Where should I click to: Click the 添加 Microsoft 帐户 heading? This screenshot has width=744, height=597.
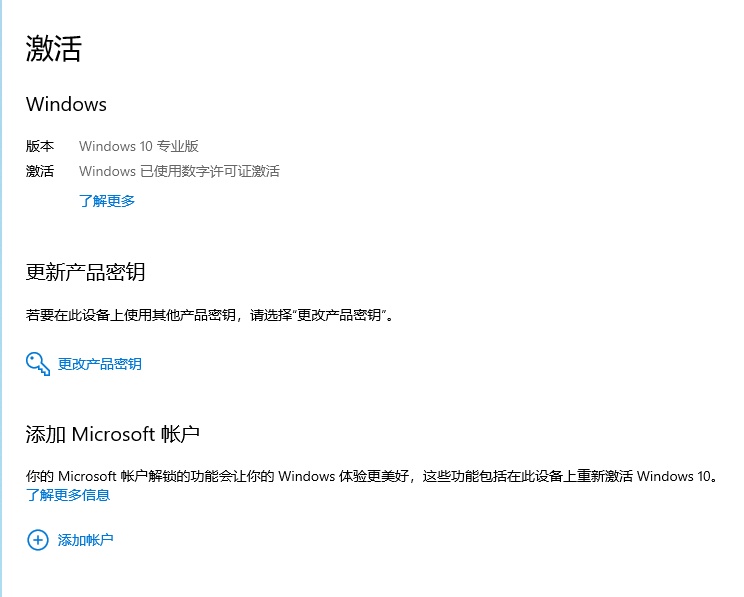pos(112,434)
